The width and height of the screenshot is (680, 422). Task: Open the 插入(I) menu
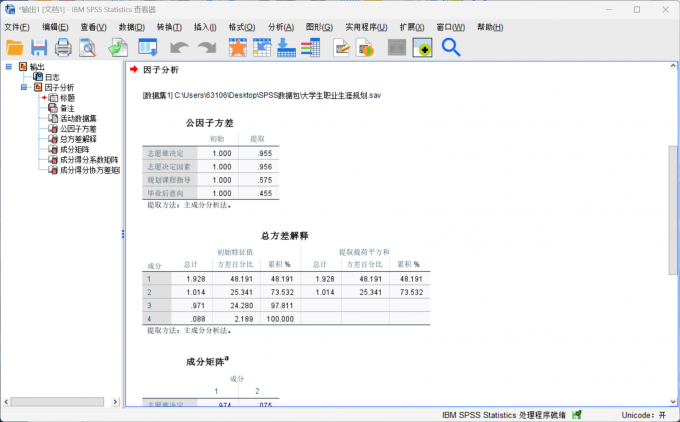click(x=205, y=27)
